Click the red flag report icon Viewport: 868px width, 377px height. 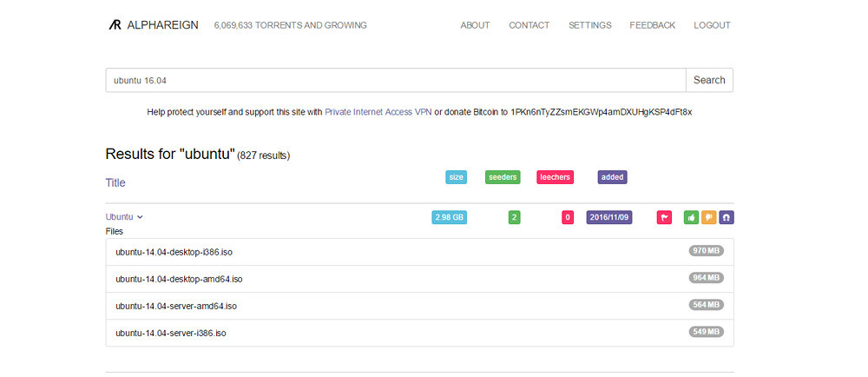pyautogui.click(x=664, y=217)
